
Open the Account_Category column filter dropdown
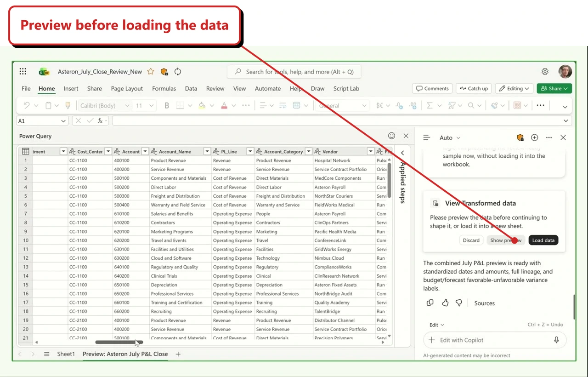[x=309, y=151]
